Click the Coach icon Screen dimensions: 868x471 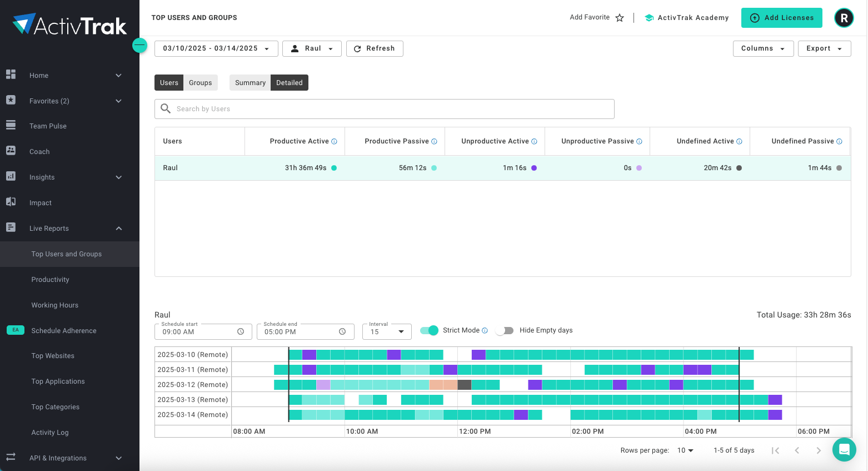click(x=11, y=151)
